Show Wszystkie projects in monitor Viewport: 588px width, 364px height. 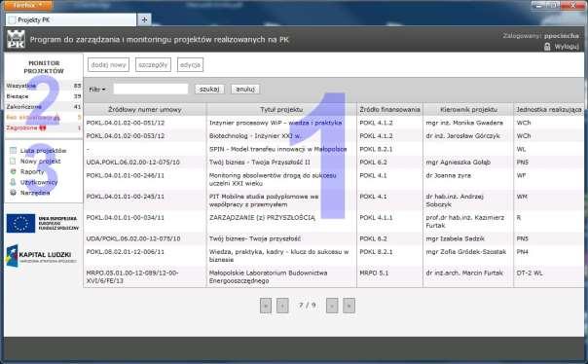pos(43,86)
